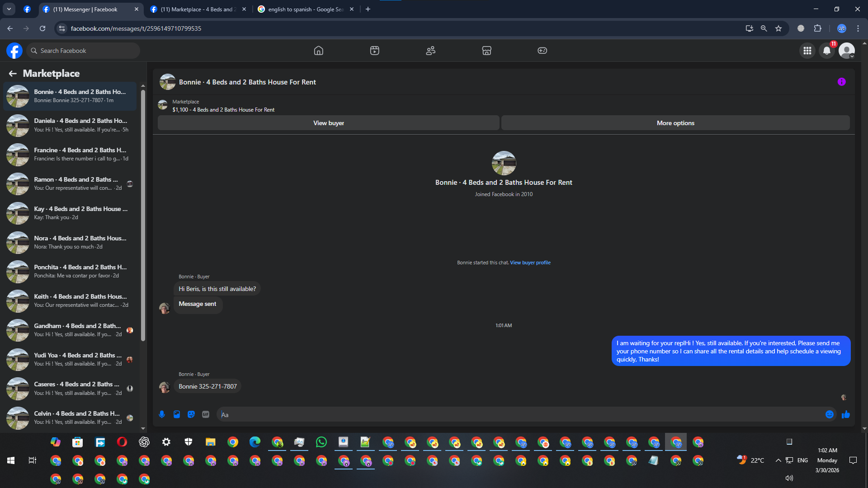Go back to the previous page
Screen dimensions: 868x488
[x=10, y=28]
